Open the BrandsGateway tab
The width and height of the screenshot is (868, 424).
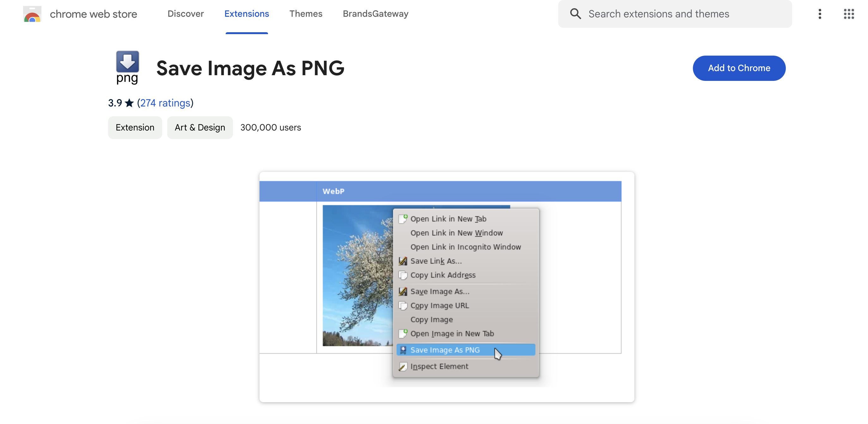click(x=376, y=14)
